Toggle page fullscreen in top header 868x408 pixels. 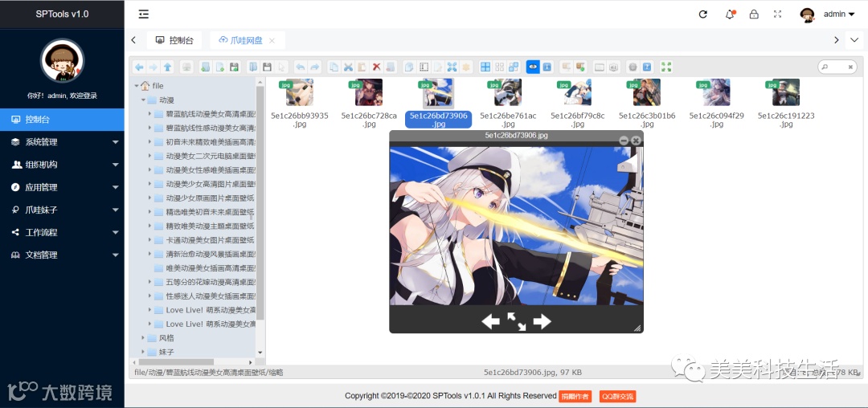[778, 14]
